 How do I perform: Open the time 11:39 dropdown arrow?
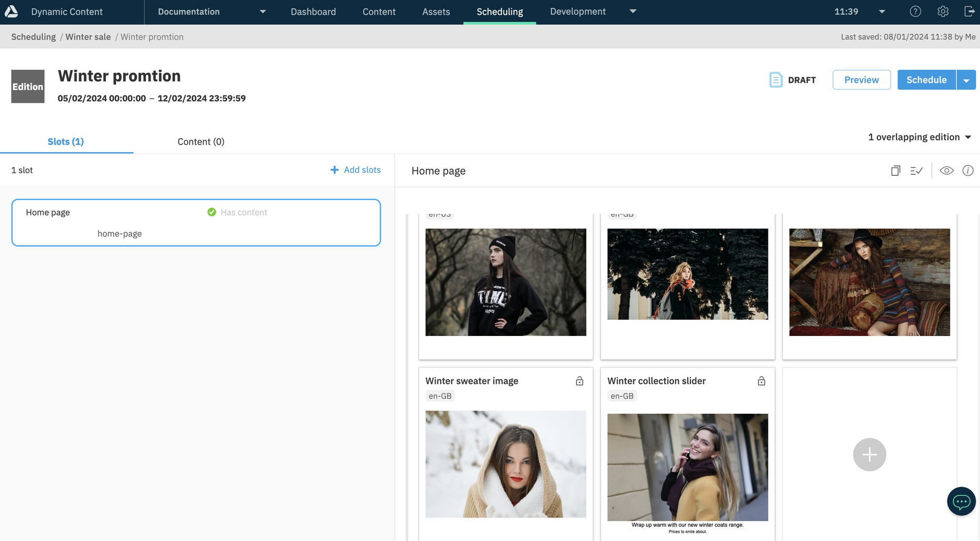[x=882, y=11]
